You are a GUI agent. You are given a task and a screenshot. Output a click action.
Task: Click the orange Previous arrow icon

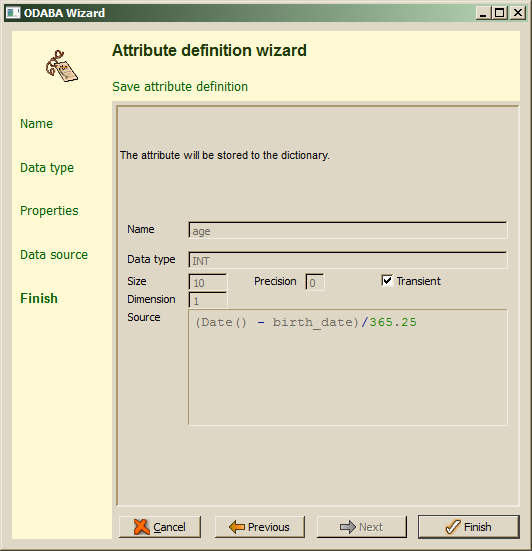(x=237, y=527)
